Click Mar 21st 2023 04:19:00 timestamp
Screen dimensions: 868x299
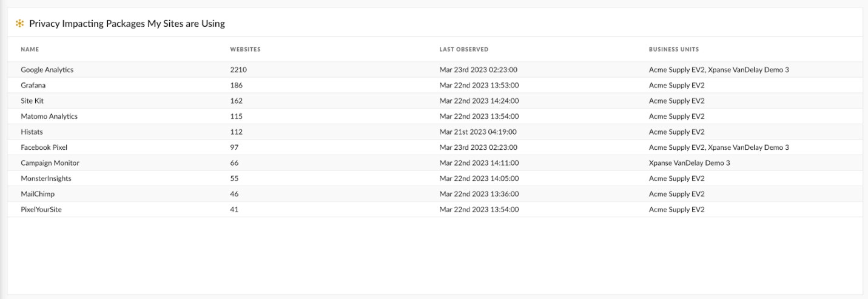click(x=478, y=132)
